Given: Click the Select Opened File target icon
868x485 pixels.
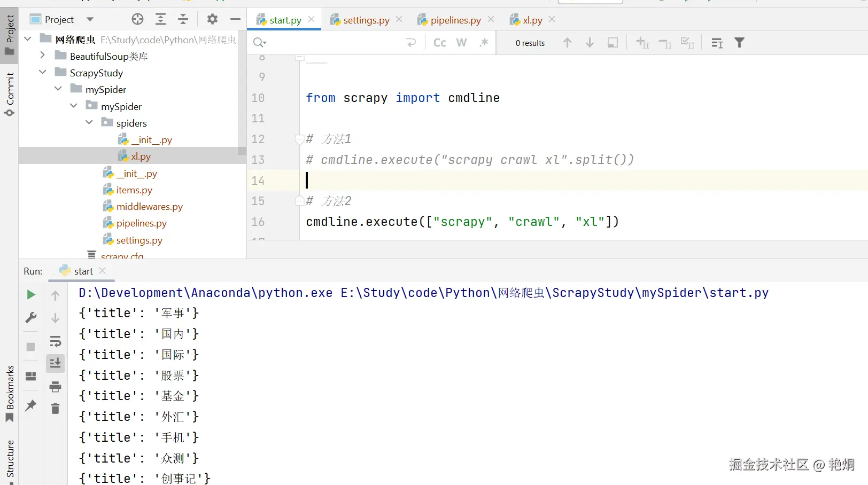Looking at the screenshot, I should pos(137,20).
